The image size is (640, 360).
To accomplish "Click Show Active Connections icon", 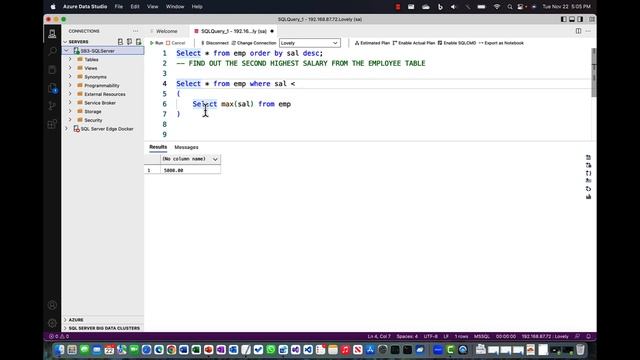I will pos(138,42).
